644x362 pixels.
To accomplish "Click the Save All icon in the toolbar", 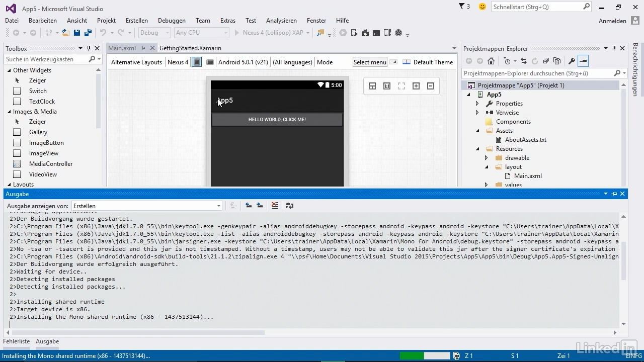I will (88, 33).
